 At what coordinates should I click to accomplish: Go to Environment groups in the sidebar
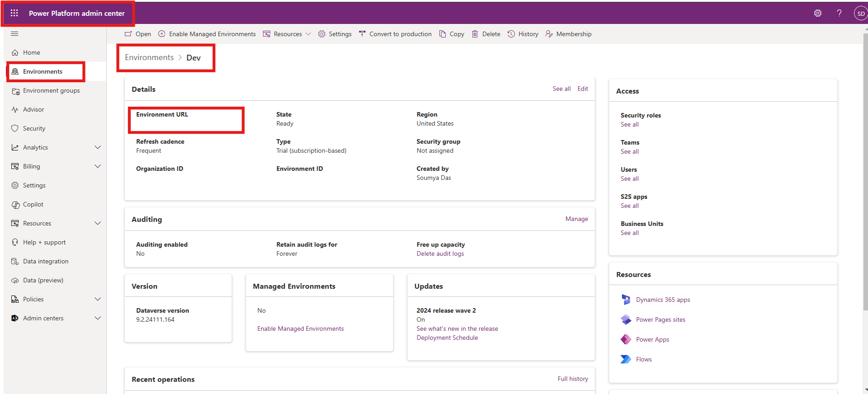pyautogui.click(x=51, y=90)
